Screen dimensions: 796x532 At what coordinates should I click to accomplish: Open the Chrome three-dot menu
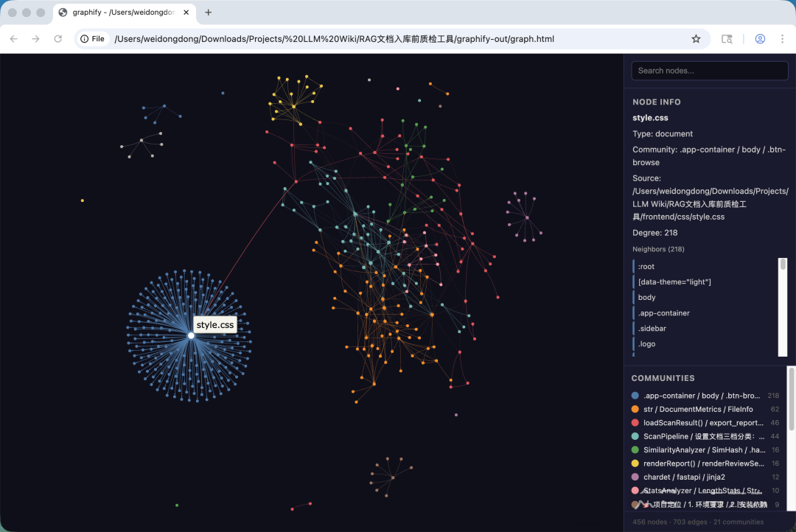point(783,39)
